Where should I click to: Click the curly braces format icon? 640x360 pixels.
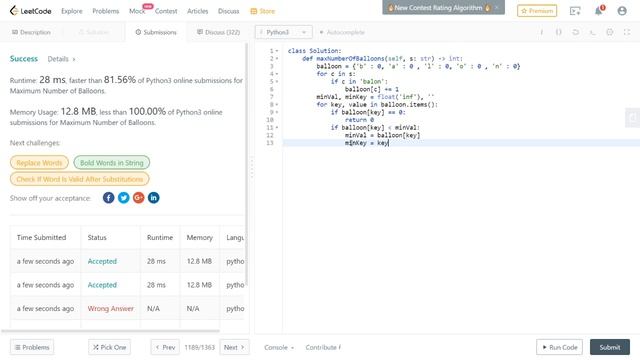[559, 32]
